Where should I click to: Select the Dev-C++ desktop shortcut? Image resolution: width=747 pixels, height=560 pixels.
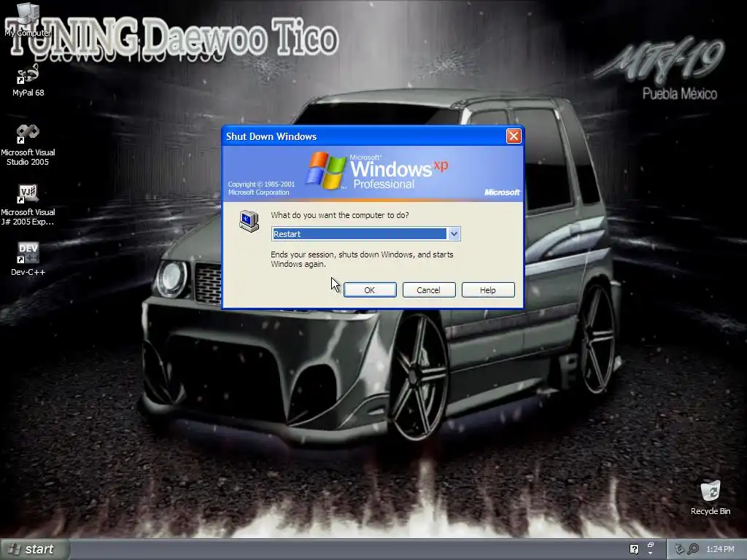pos(28,259)
